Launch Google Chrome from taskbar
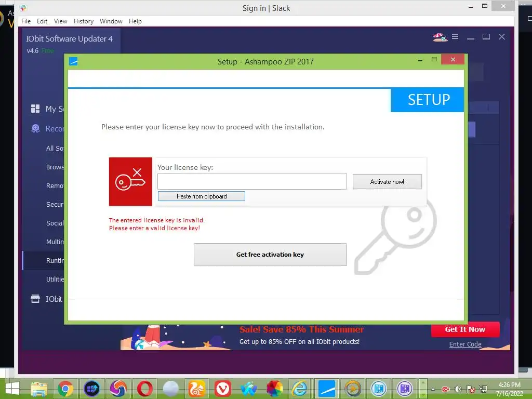Screen dimensions: 532x399 click(65, 389)
